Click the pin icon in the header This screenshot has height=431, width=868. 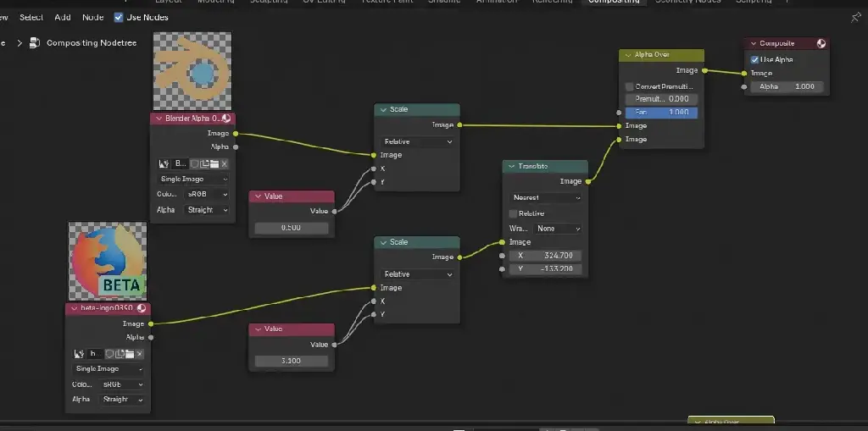(856, 18)
